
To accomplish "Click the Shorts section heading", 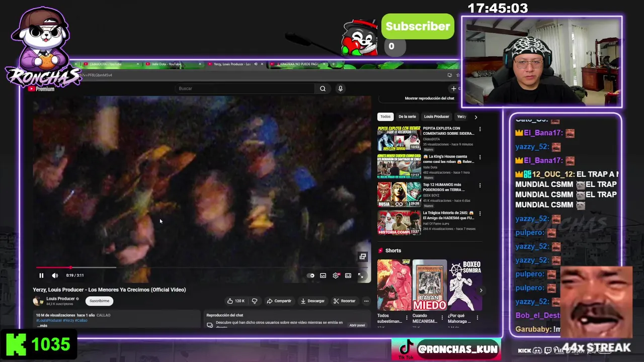I will click(x=393, y=251).
